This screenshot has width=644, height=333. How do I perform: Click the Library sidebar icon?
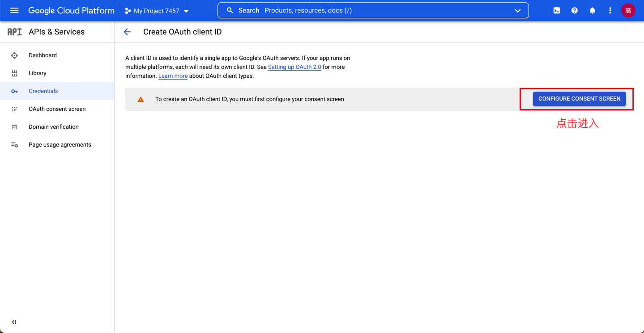click(14, 73)
